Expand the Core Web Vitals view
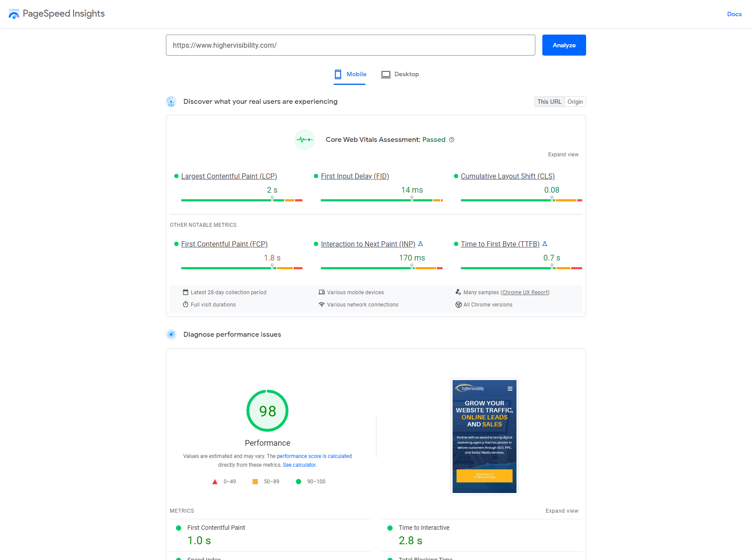Viewport: 752px width, 560px height. [563, 154]
